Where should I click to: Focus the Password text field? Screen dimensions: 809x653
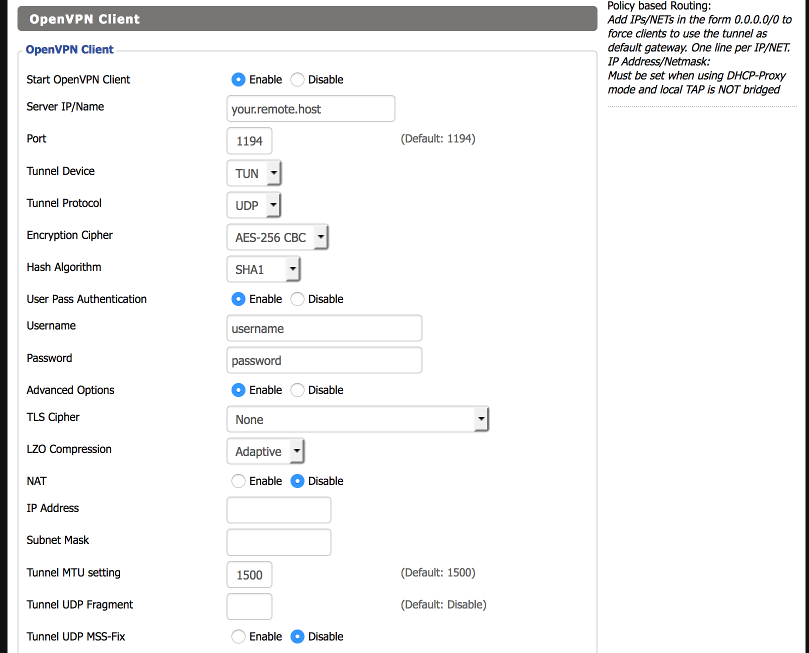[x=325, y=360]
